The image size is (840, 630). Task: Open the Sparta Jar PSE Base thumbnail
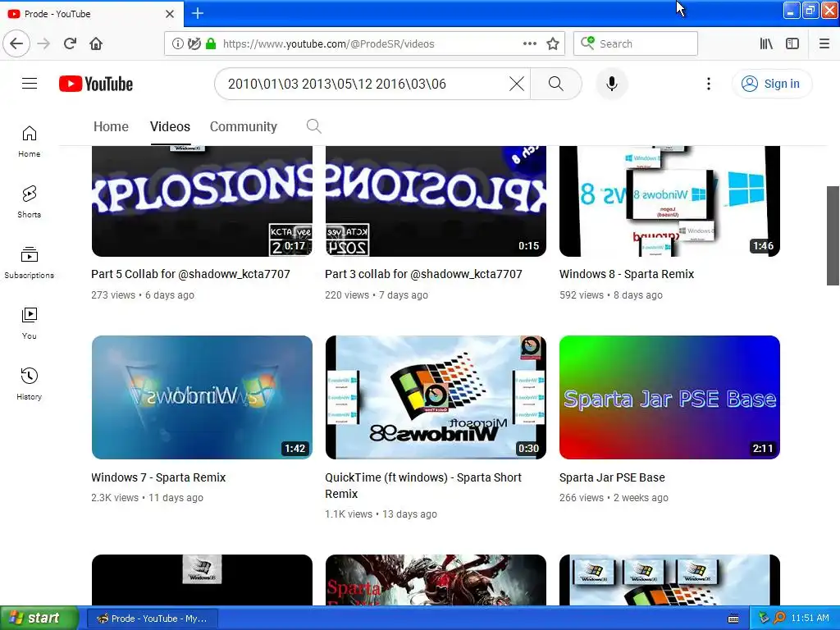click(x=669, y=397)
